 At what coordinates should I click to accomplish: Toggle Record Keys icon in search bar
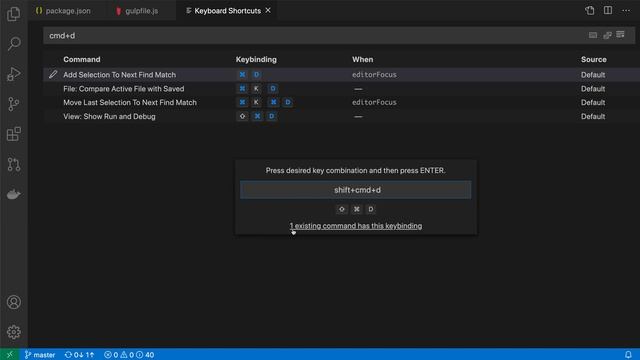pyautogui.click(x=593, y=36)
